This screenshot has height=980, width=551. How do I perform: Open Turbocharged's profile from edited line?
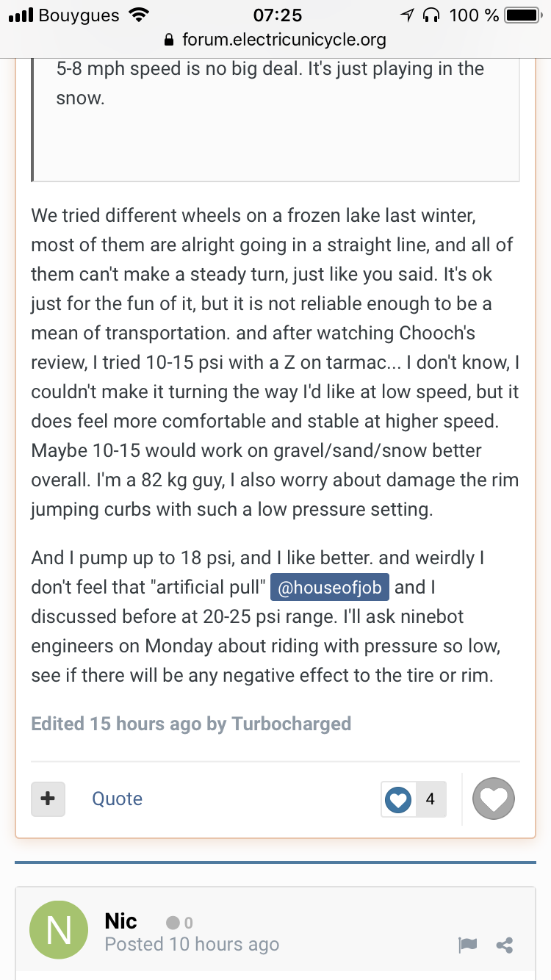click(291, 724)
